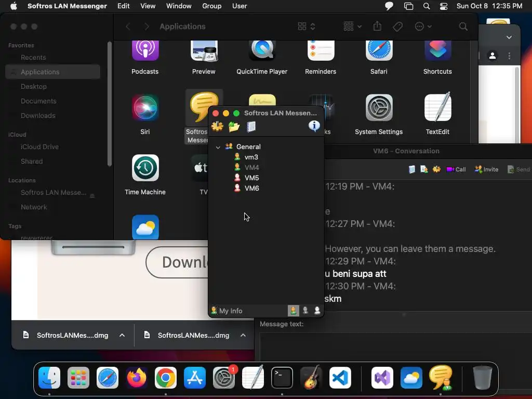This screenshot has width=532, height=399.
Task: Select TextEdit app in Finder
Action: pyautogui.click(x=437, y=107)
